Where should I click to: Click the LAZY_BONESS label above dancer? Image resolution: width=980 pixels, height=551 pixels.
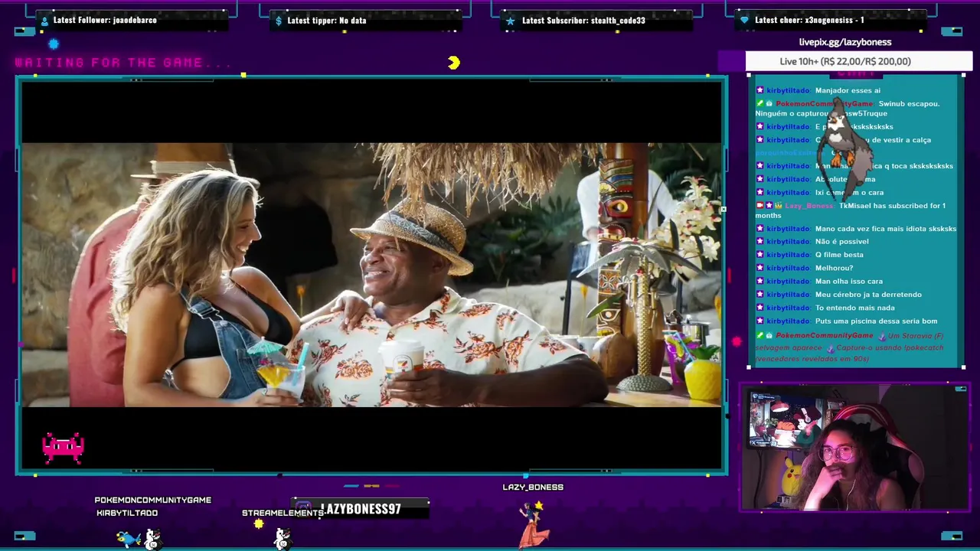click(x=533, y=487)
